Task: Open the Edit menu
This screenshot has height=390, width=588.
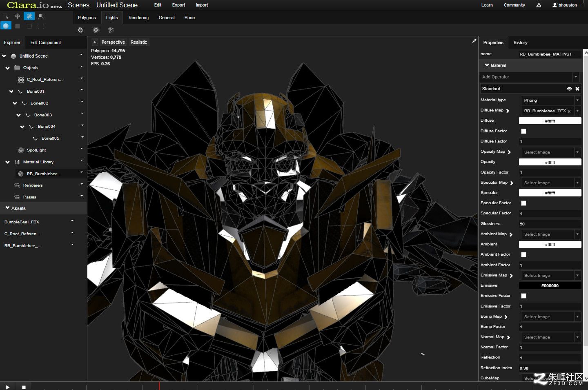Action: [x=158, y=5]
